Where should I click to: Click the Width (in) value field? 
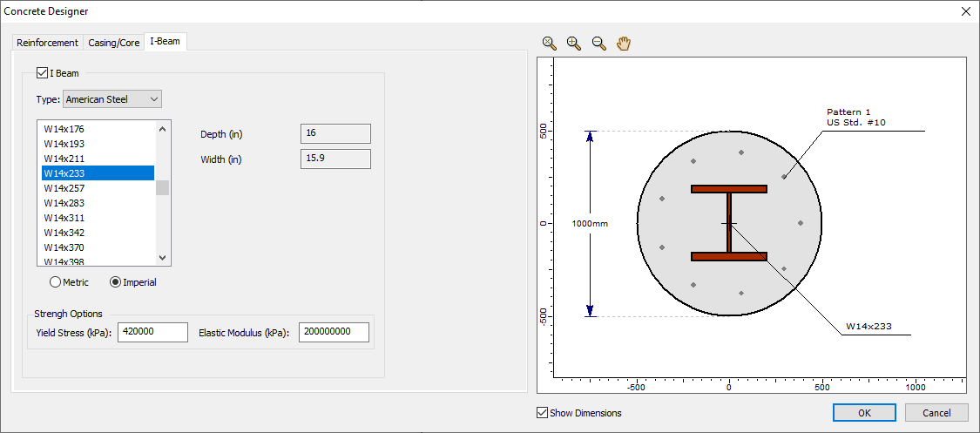coord(335,159)
